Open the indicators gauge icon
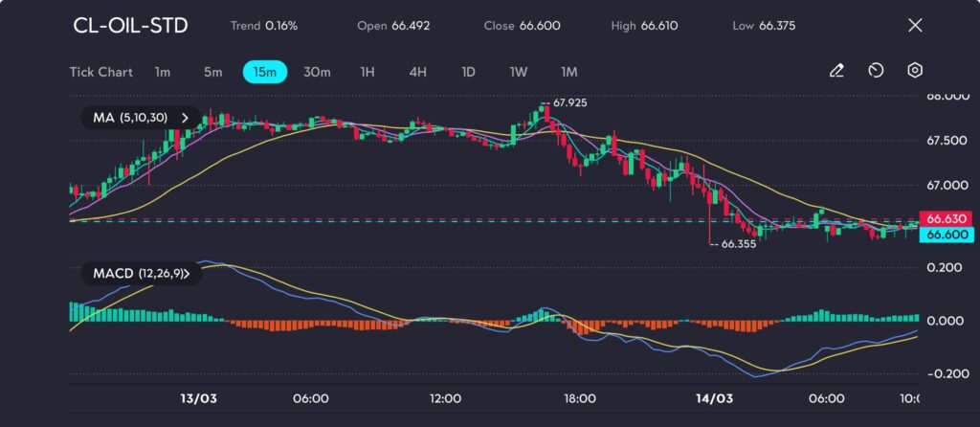Image resolution: width=980 pixels, height=427 pixels. coord(876,71)
